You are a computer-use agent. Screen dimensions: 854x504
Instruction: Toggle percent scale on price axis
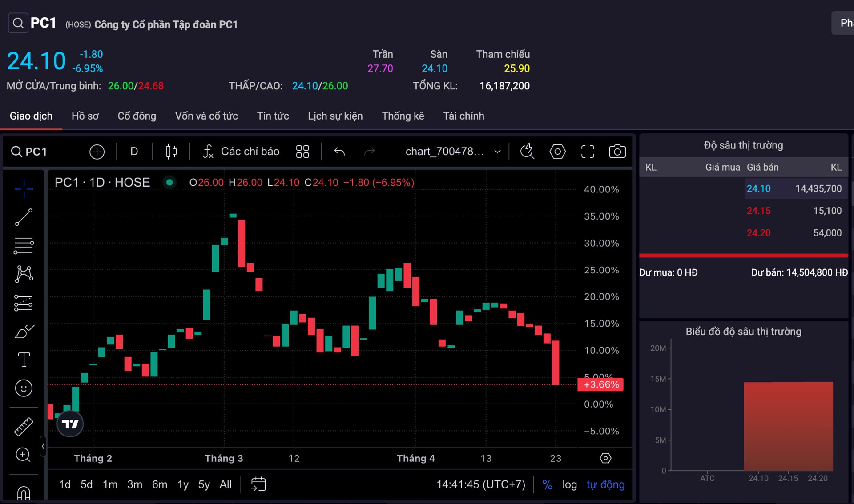tap(547, 484)
